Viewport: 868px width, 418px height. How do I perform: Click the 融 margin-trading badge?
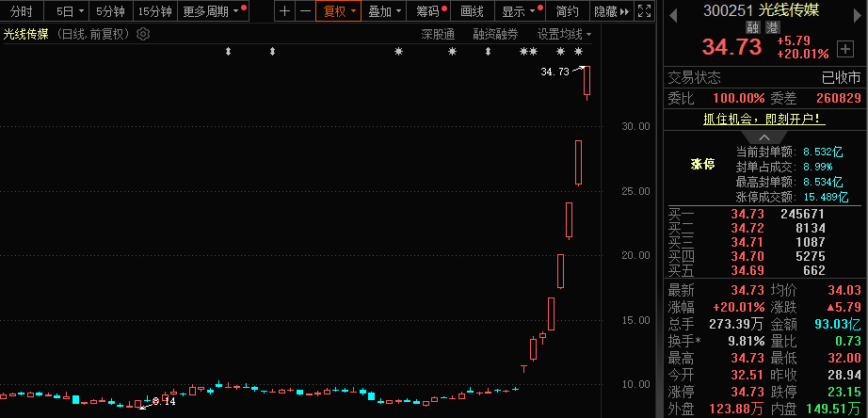pos(753,27)
